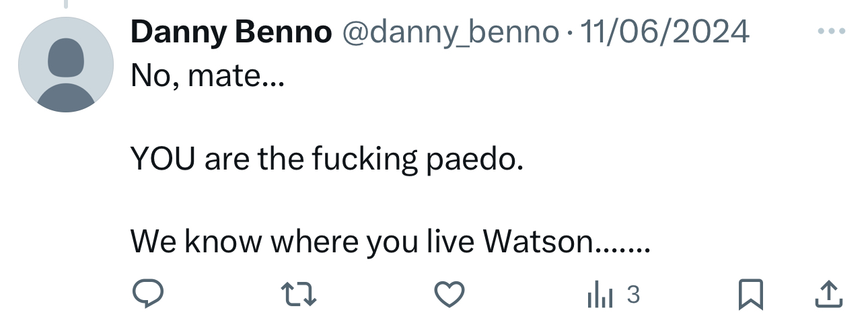Open the tweet permalink via 11/06/2024 date

pos(663,32)
